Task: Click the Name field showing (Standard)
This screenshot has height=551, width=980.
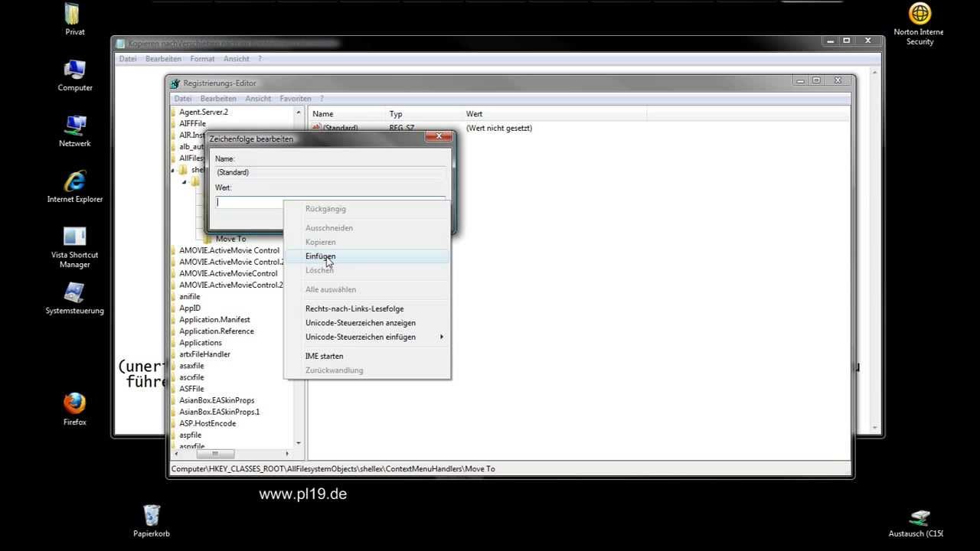Action: (x=330, y=172)
